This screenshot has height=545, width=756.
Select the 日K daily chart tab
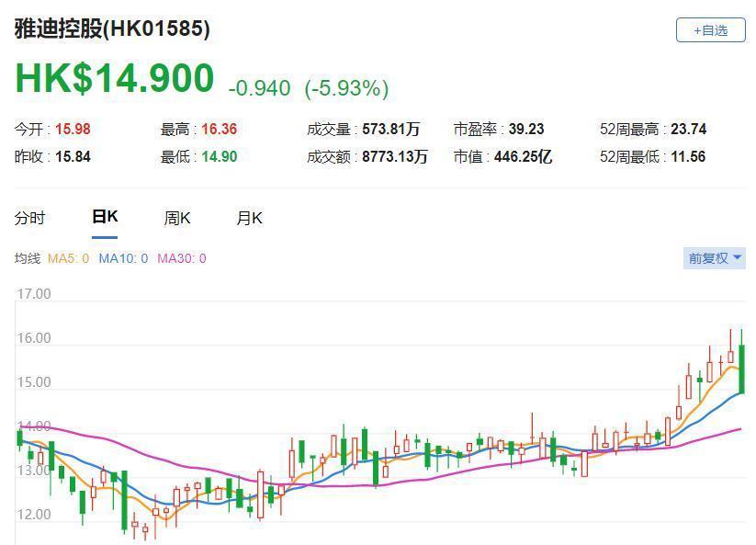pos(105,217)
